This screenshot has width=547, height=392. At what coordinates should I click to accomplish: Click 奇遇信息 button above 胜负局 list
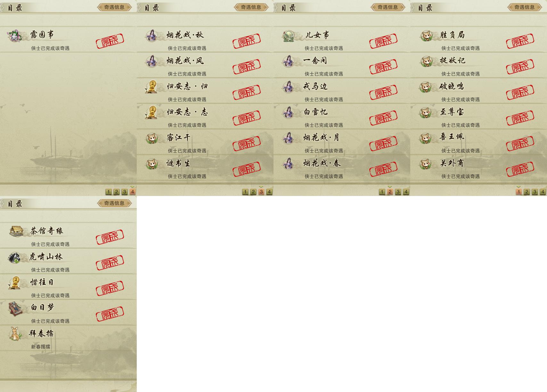point(525,7)
